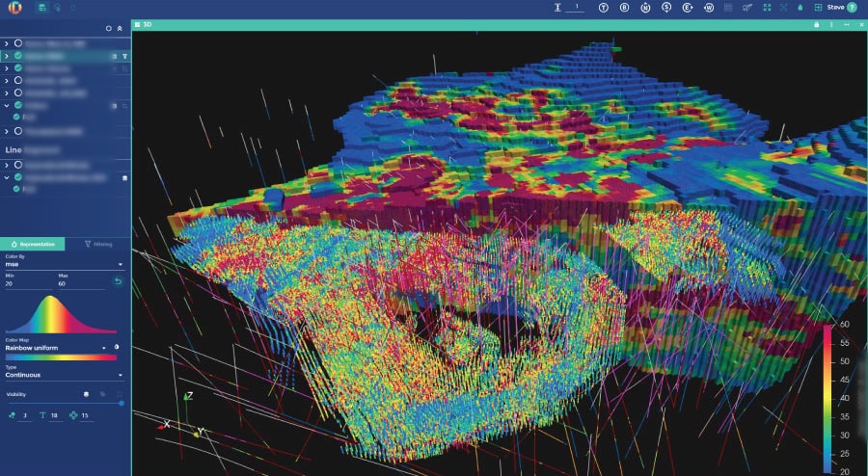Switch to the Representation tab
Viewport: 868px width, 476px height.
33,244
